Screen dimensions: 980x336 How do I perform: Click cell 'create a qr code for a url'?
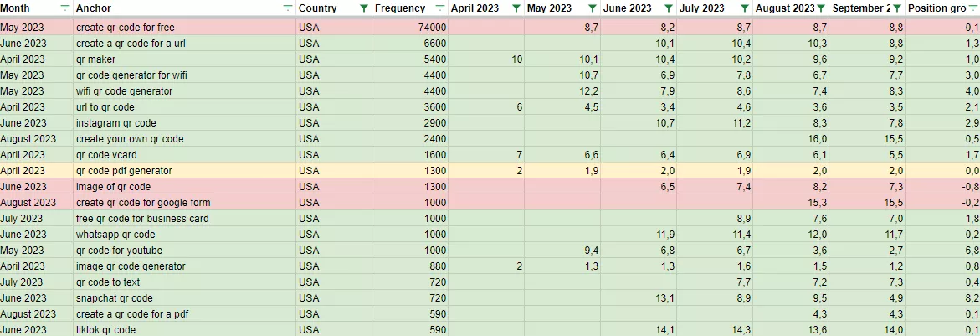click(x=184, y=44)
